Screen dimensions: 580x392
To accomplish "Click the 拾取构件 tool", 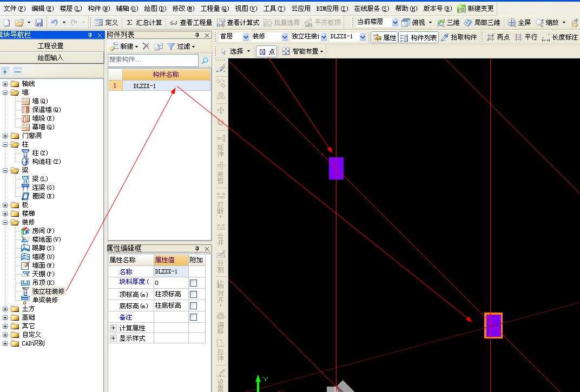I will pyautogui.click(x=459, y=37).
